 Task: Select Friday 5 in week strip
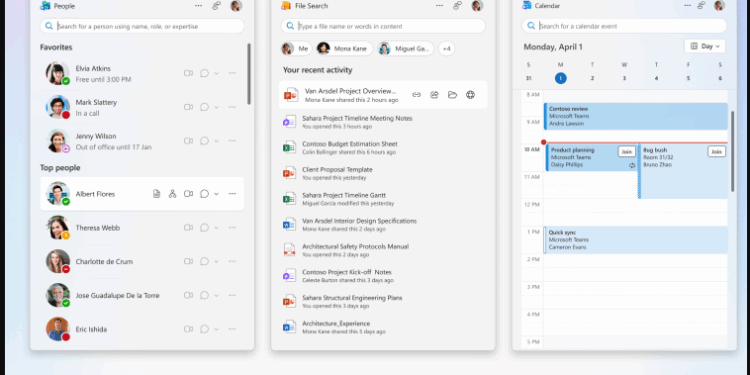pos(688,78)
